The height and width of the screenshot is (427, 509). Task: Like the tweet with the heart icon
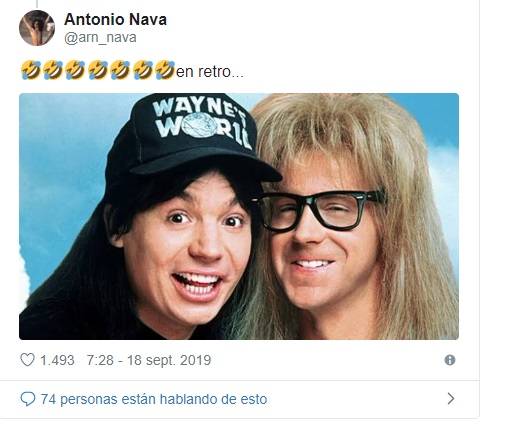27,360
